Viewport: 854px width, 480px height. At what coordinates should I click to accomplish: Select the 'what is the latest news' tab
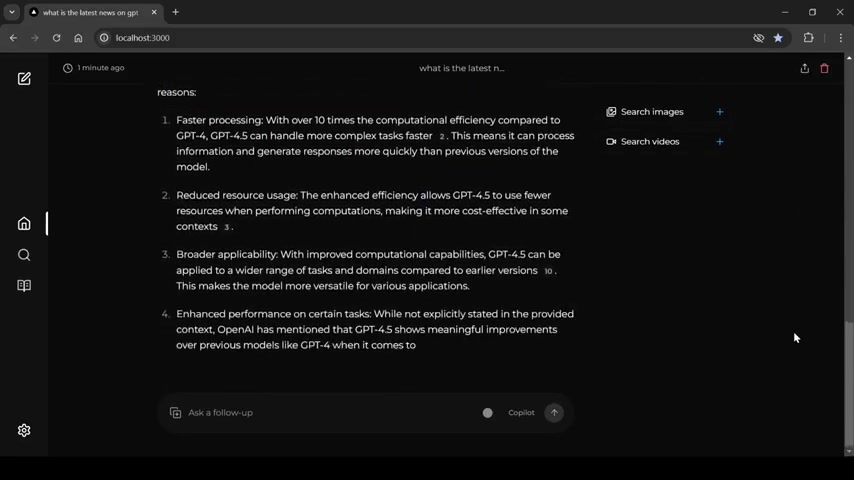tap(93, 12)
